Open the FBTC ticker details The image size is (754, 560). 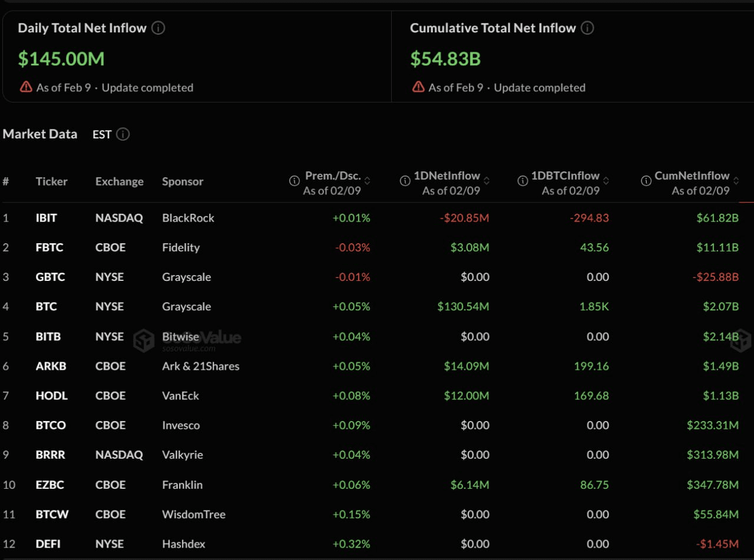tap(49, 247)
